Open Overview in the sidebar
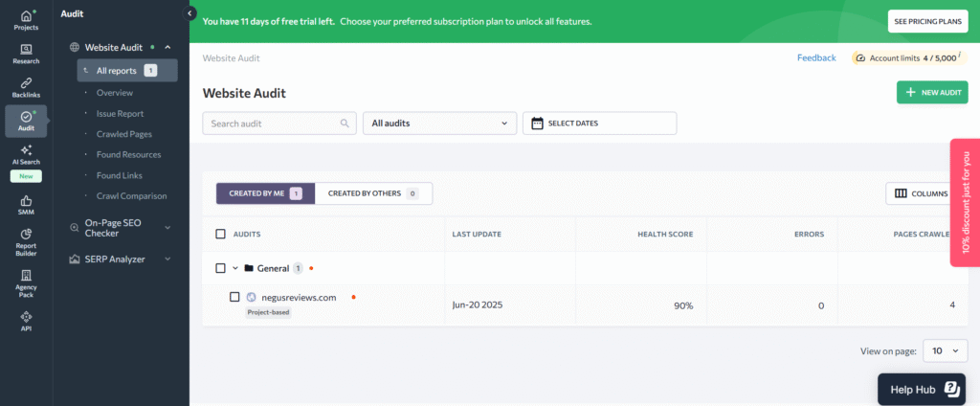 (x=115, y=93)
